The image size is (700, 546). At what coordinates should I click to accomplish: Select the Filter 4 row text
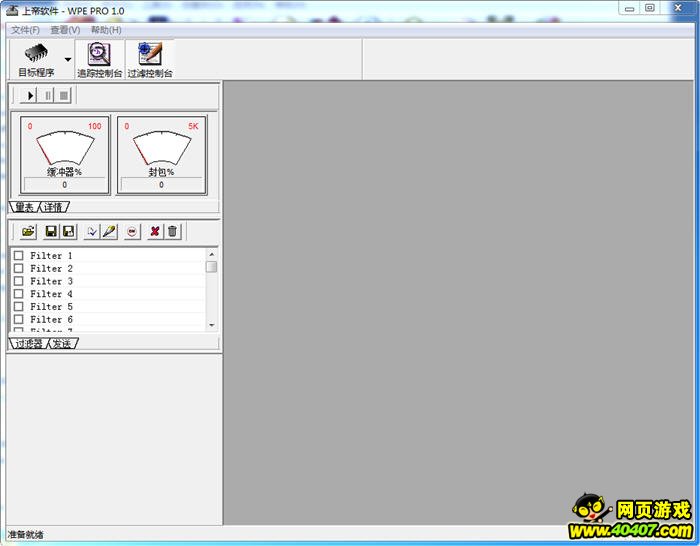[51, 294]
